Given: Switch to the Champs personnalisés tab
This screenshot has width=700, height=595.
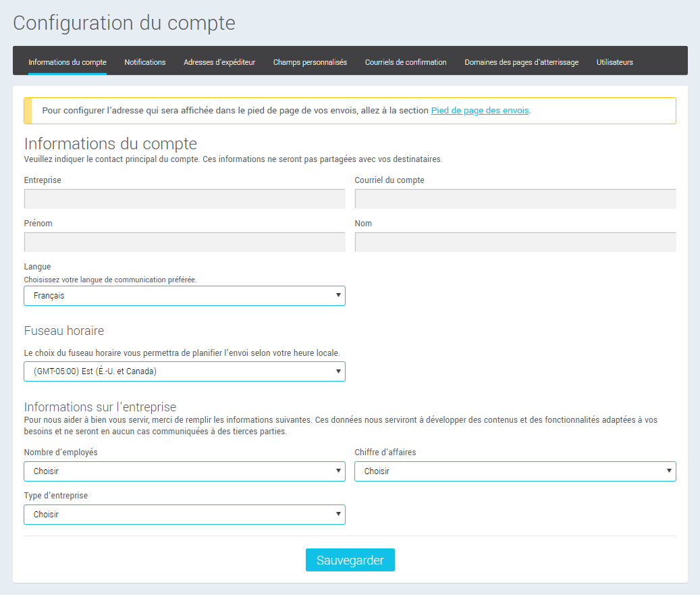Looking at the screenshot, I should [310, 61].
